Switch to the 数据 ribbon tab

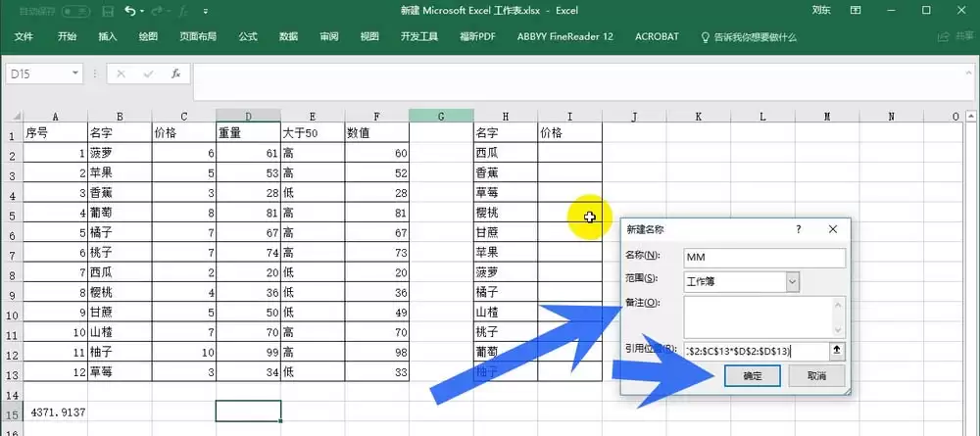pyautogui.click(x=288, y=37)
